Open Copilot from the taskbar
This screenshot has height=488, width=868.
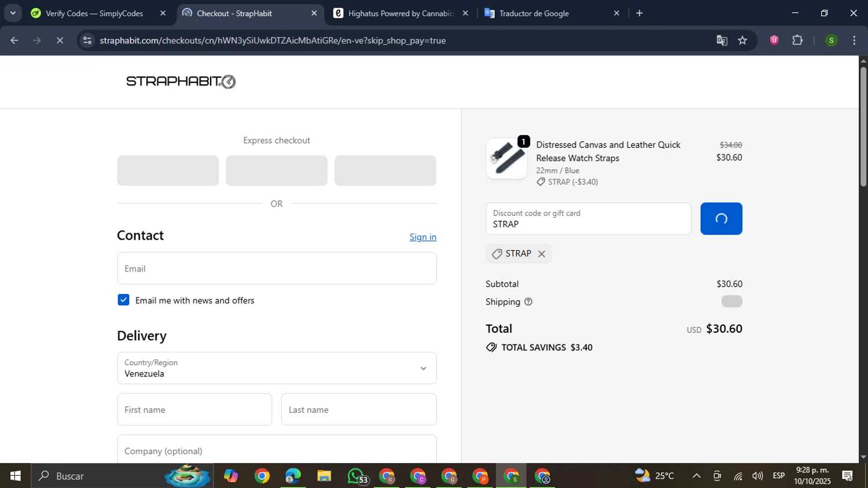coord(231,476)
